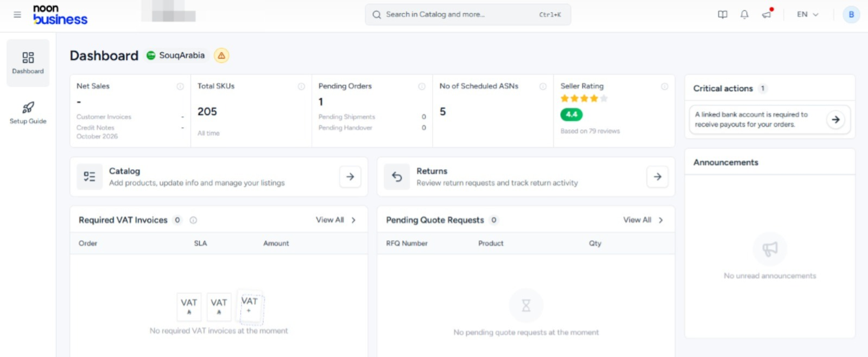Show info for Net Sales
The image size is (868, 357).
[x=180, y=86]
